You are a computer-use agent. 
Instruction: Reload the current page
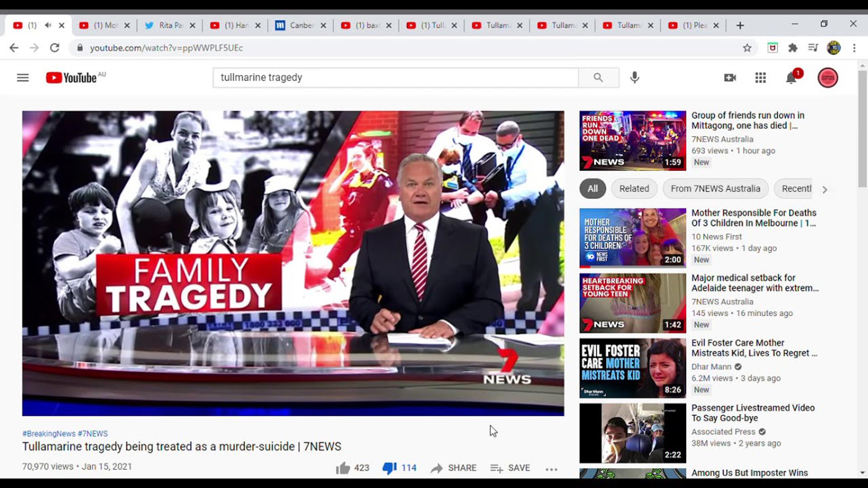point(55,48)
